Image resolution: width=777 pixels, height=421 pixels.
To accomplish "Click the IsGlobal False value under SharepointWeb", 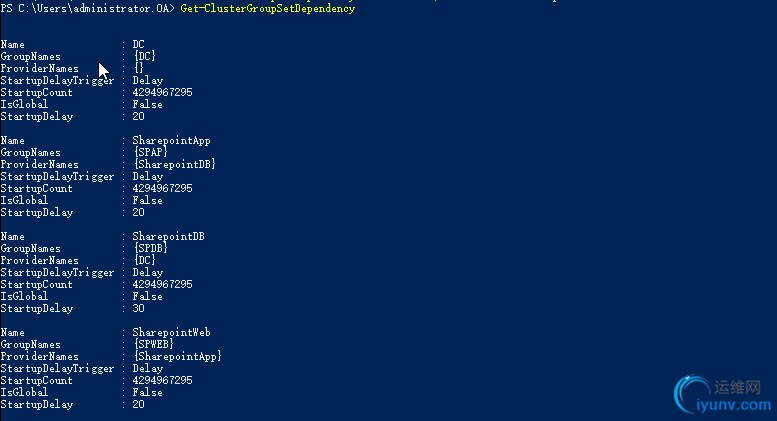I will pos(148,393).
